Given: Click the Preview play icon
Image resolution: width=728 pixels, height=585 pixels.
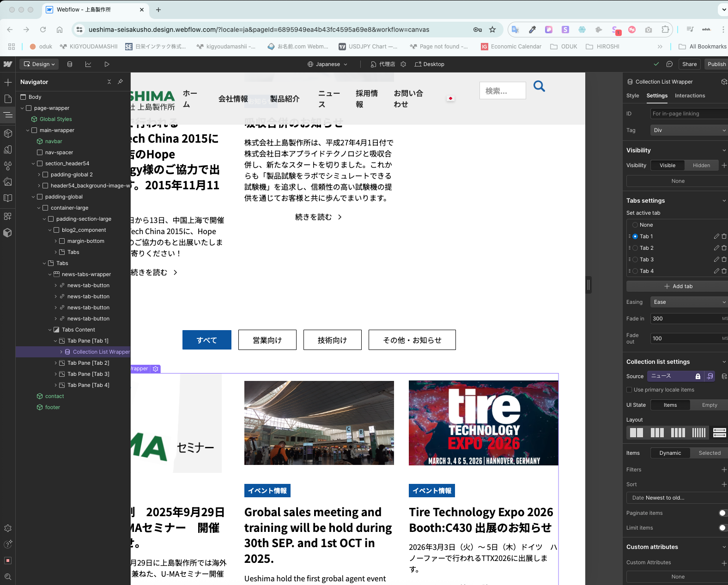Looking at the screenshot, I should [107, 64].
